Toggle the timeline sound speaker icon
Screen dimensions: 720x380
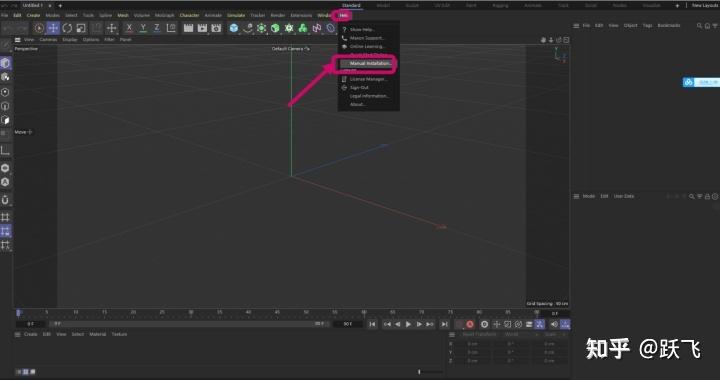tap(554, 324)
